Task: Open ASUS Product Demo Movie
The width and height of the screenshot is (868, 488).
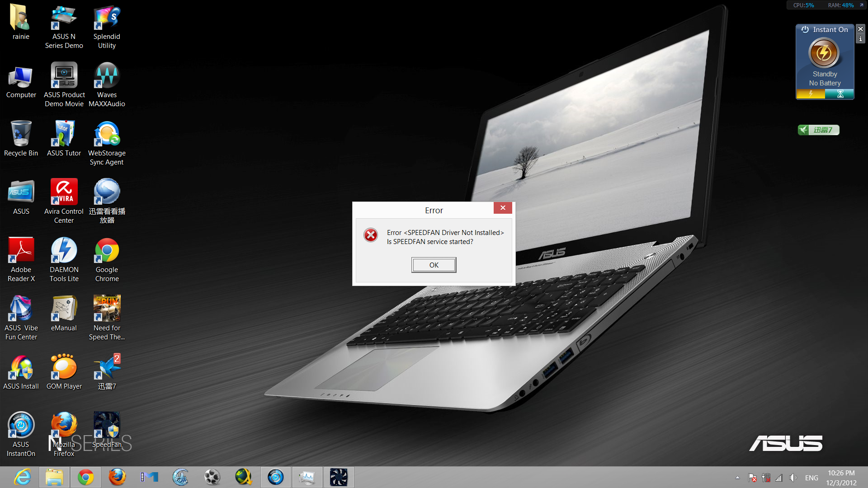Action: (x=64, y=84)
